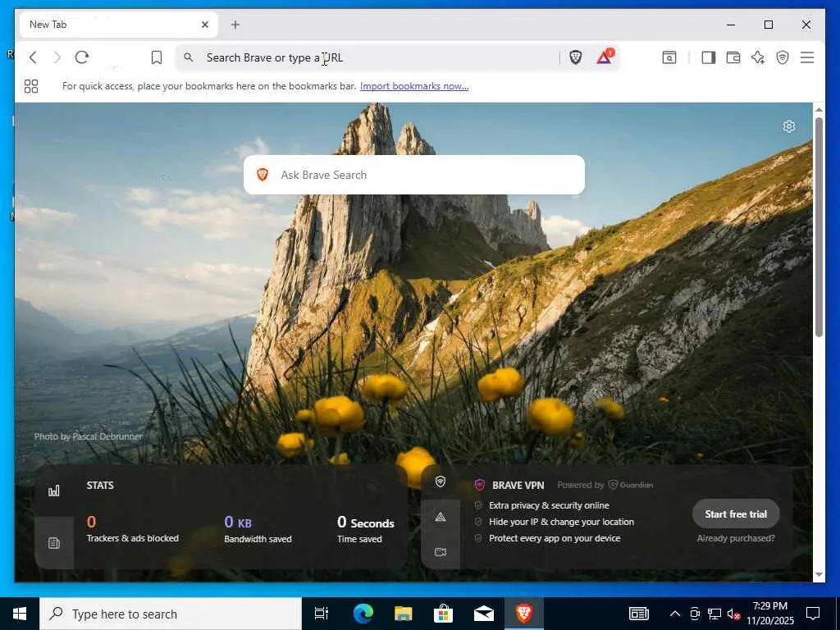Click the forward navigation arrow
The width and height of the screenshot is (840, 630).
57,57
